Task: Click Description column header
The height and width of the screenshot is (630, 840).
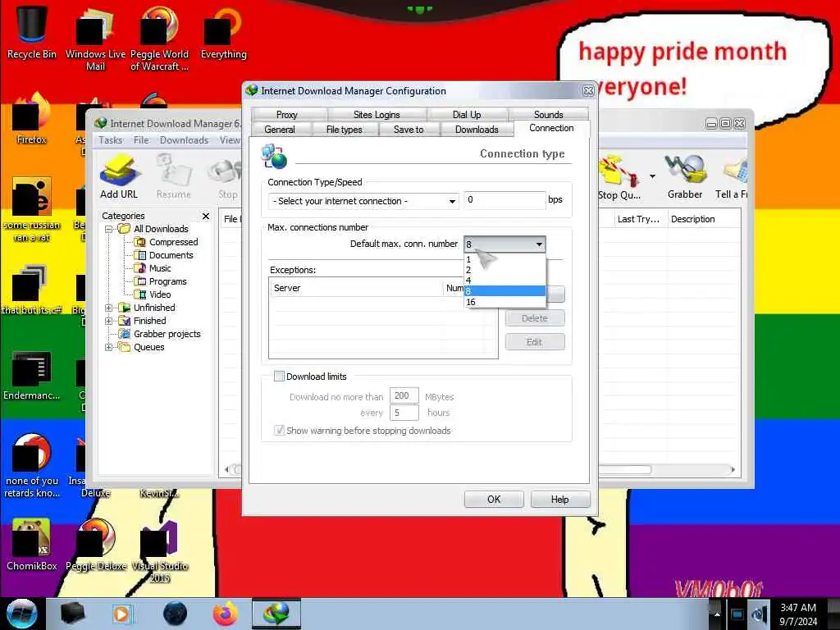Action: click(x=703, y=219)
